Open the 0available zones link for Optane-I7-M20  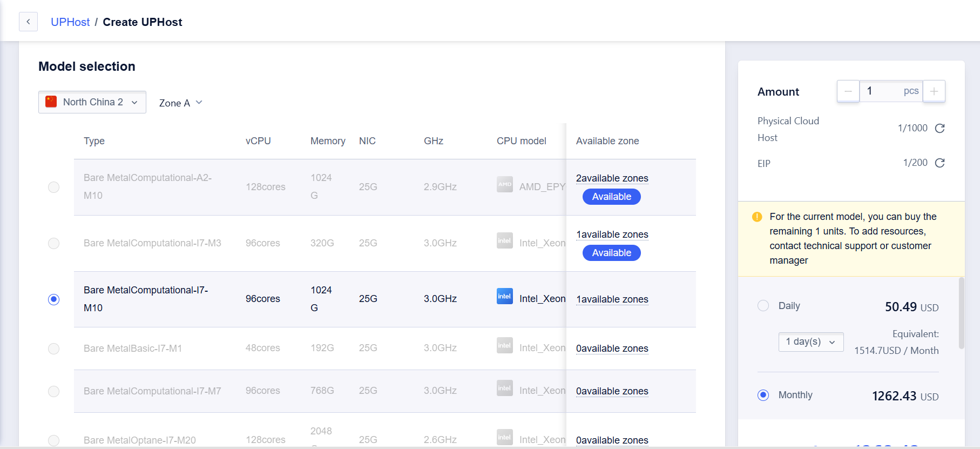[x=612, y=440]
